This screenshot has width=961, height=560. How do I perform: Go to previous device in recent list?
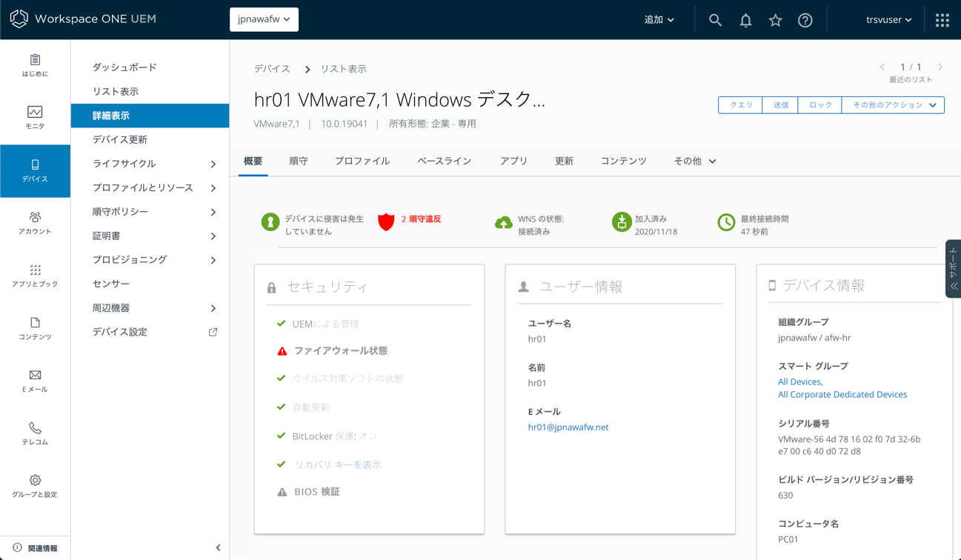pyautogui.click(x=882, y=67)
